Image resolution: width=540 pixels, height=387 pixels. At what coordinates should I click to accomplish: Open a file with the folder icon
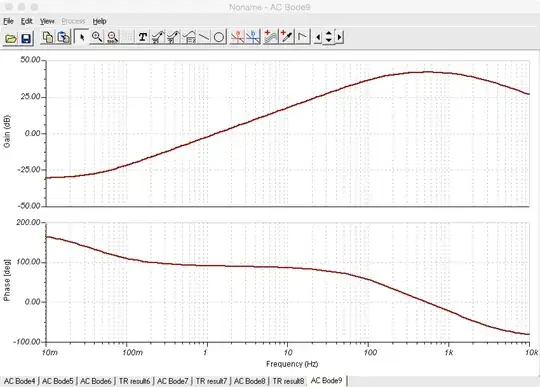tap(11, 38)
